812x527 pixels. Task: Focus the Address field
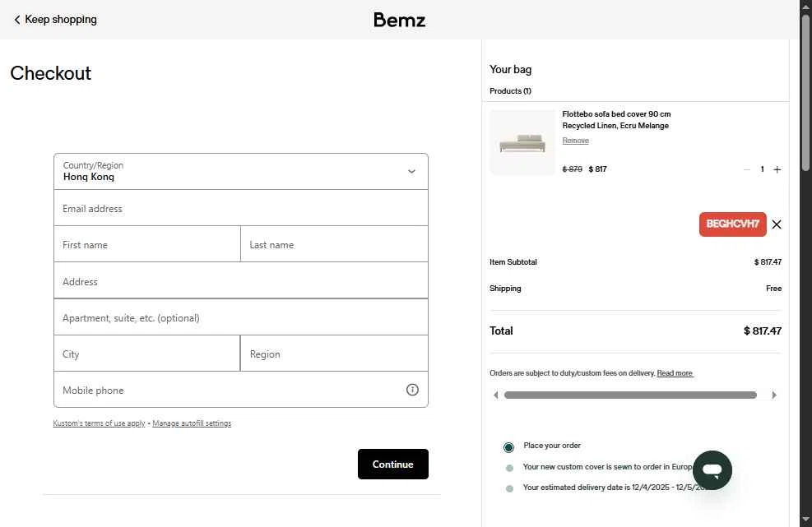pos(241,281)
